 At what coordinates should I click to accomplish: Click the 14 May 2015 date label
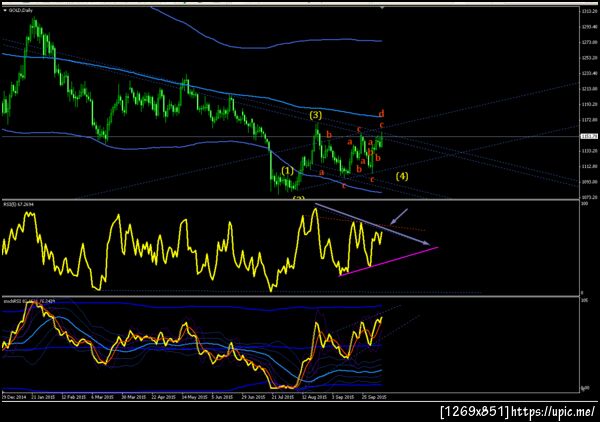tap(194, 397)
